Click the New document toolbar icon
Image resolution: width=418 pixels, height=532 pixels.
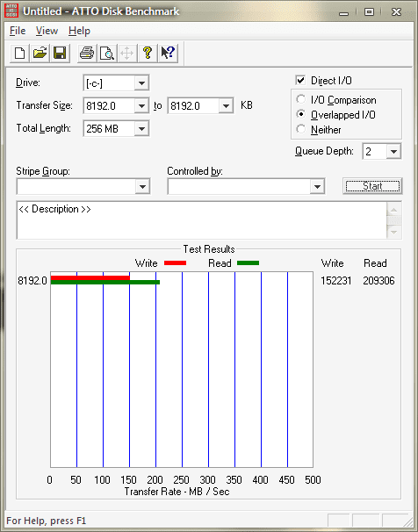[19, 54]
